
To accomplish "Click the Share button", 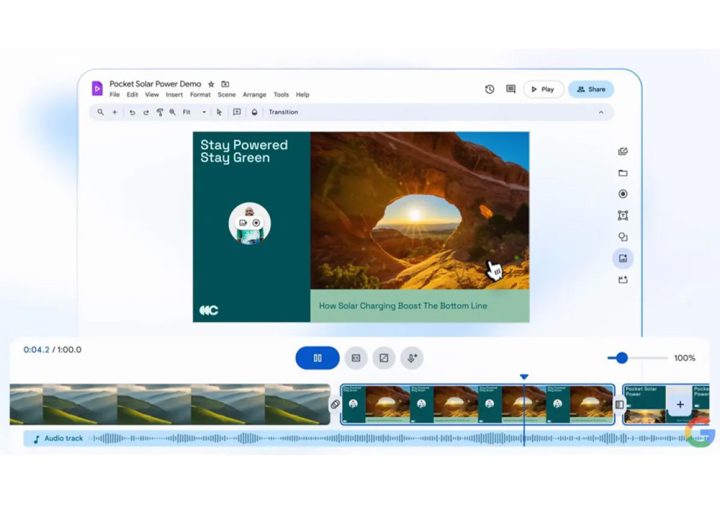I will coord(590,89).
